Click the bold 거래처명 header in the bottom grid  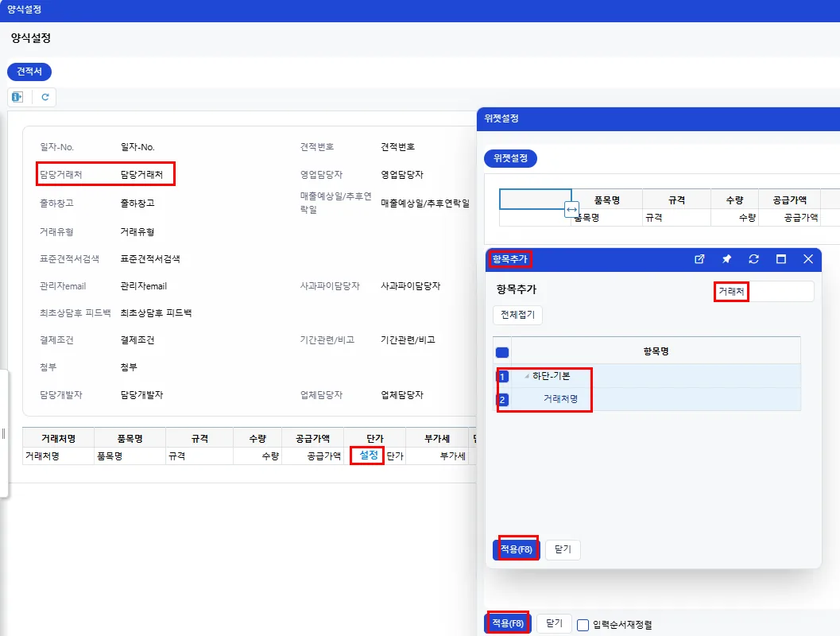pos(58,439)
